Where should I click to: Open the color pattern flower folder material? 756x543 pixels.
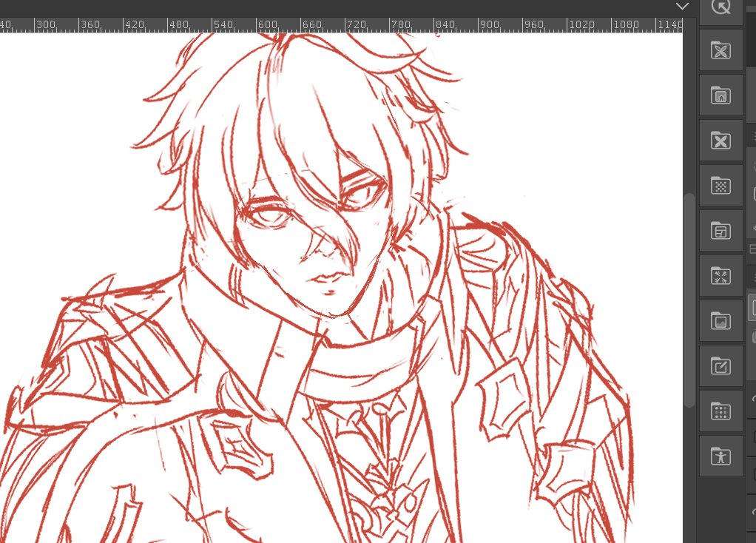[720, 50]
